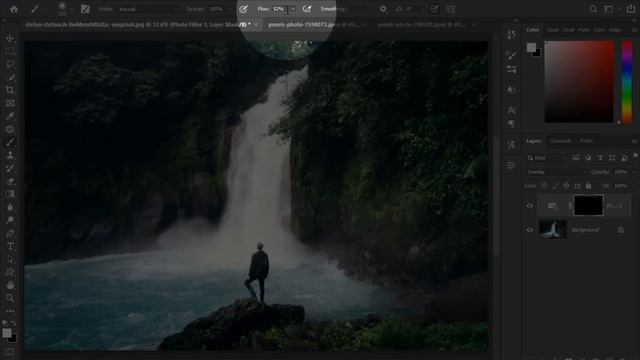Select the Spot Healing Brush tool

coord(10,129)
